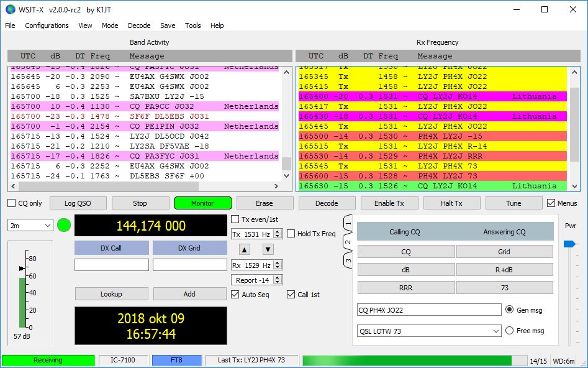Click the Lookup button

click(x=111, y=293)
